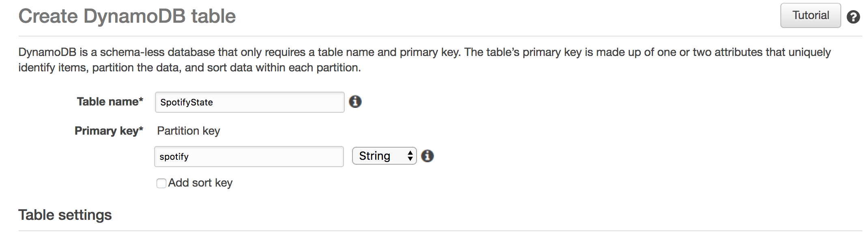This screenshot has height=232, width=868.
Task: Click the Create DynamoDB table heading
Action: click(x=127, y=16)
